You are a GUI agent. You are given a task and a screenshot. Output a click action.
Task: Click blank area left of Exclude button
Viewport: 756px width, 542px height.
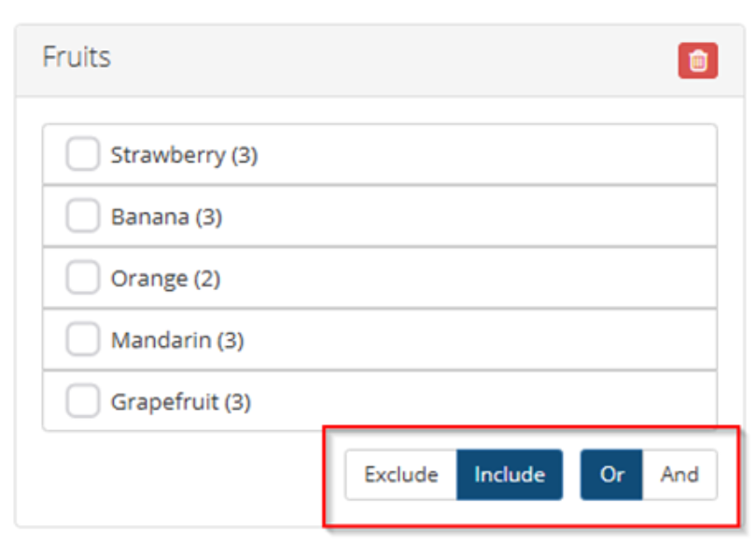coord(187,476)
